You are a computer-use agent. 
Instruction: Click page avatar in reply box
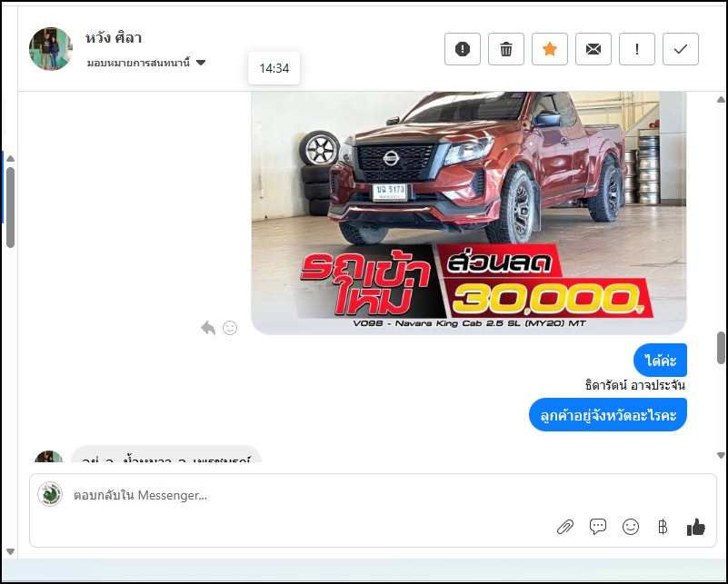pyautogui.click(x=50, y=494)
